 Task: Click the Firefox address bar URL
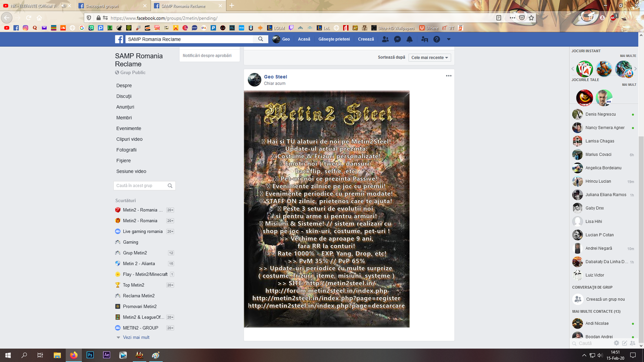(164, 18)
